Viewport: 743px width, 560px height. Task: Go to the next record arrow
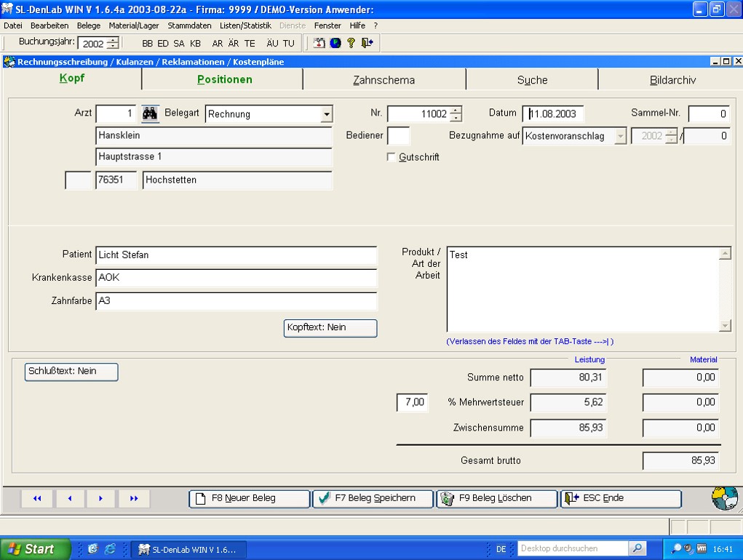pyautogui.click(x=101, y=498)
